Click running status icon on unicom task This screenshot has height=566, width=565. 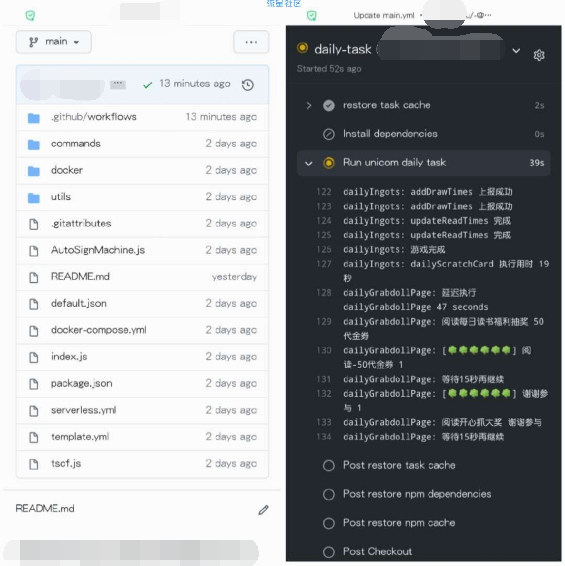[329, 163]
